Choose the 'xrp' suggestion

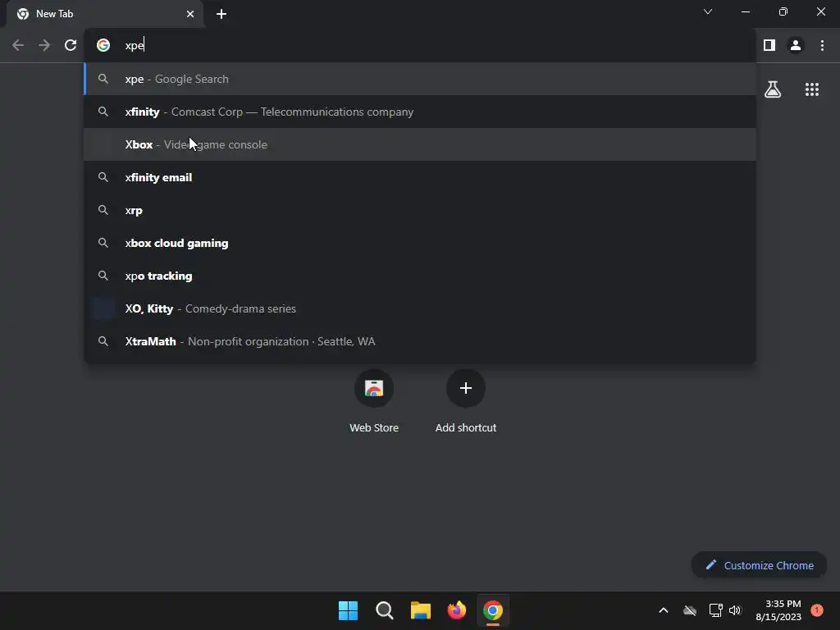(x=420, y=210)
